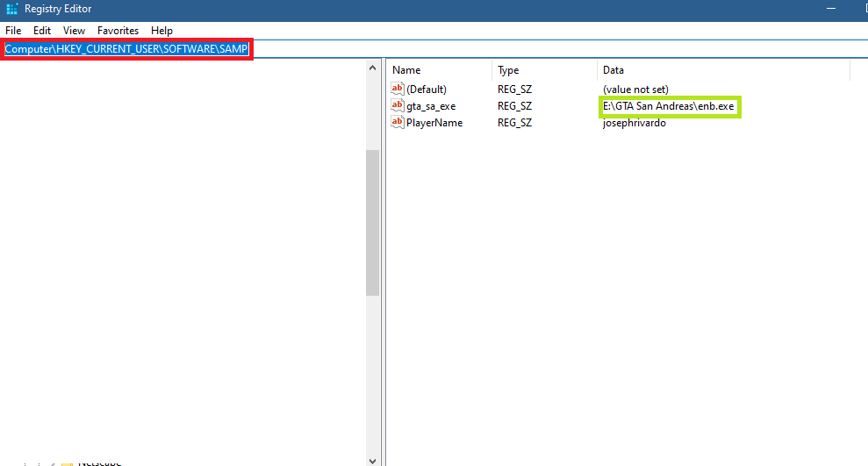Viewport: 868px width, 466px height.
Task: Select the PlayerName value string icon
Action: (x=398, y=122)
